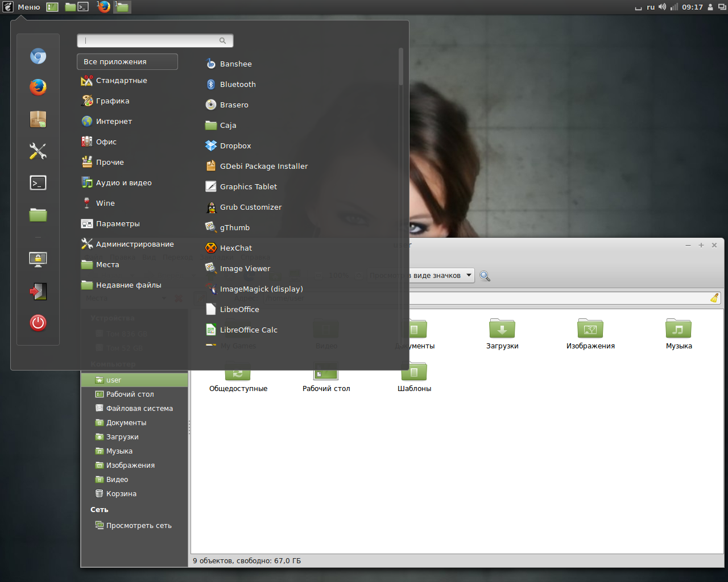The width and height of the screenshot is (728, 582).
Task: Click the 09:17 clock on panel
Action: [x=692, y=7]
